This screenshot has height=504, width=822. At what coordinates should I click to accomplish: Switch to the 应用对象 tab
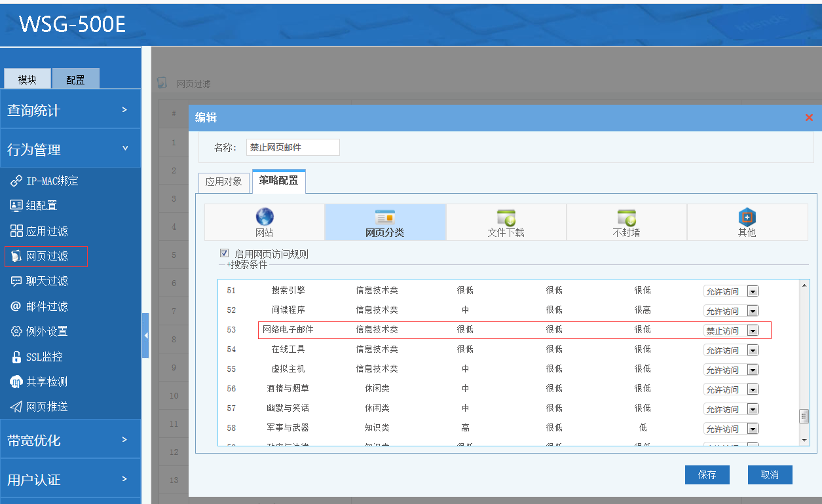pyautogui.click(x=224, y=181)
